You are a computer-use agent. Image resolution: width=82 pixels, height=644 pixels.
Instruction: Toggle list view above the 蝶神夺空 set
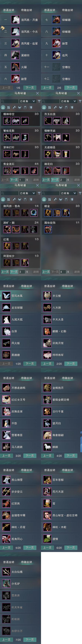(x=3, y=108)
